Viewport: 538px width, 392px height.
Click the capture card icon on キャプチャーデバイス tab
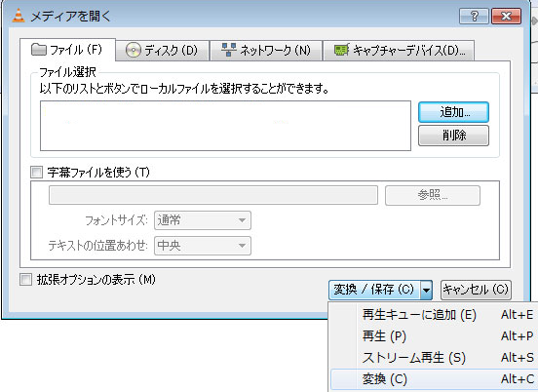click(342, 50)
